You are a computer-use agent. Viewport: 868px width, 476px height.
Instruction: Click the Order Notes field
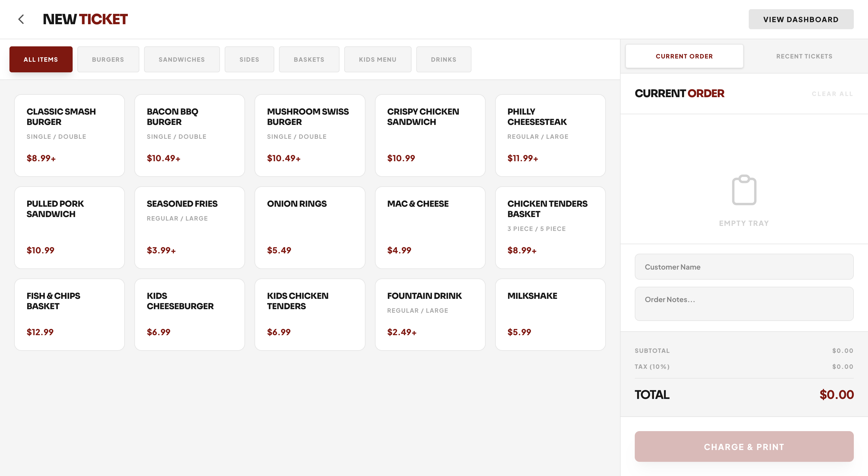coord(744,303)
